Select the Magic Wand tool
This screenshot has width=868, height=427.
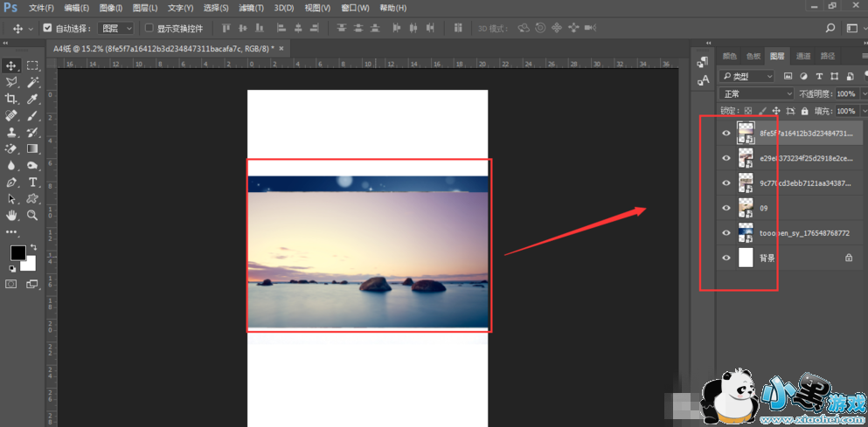(x=32, y=82)
